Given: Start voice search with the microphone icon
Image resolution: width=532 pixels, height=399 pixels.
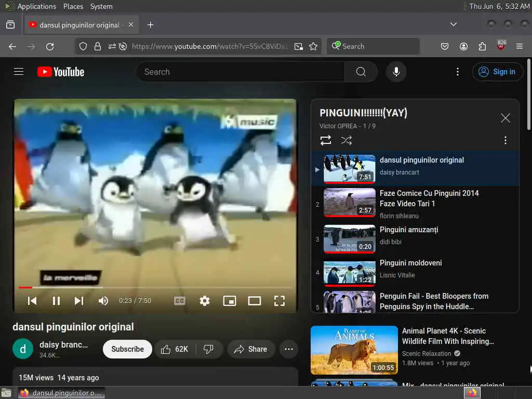Looking at the screenshot, I should (396, 72).
